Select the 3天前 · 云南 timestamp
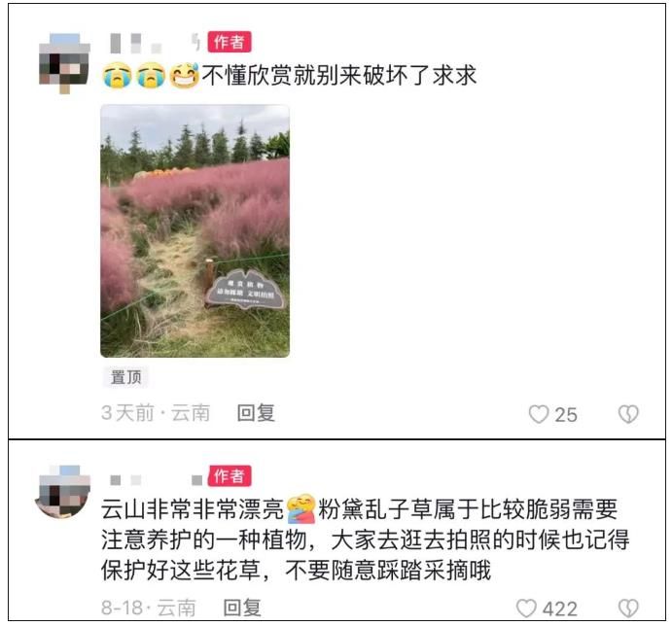 (156, 413)
